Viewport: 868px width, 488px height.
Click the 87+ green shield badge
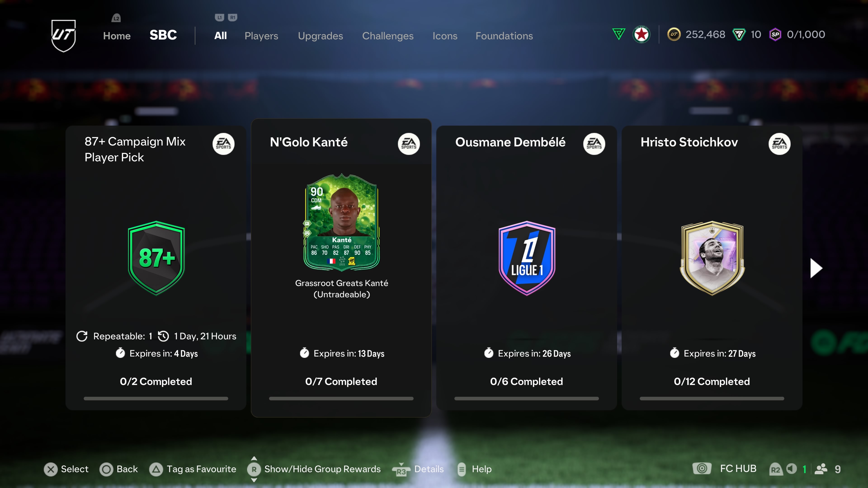point(156,258)
